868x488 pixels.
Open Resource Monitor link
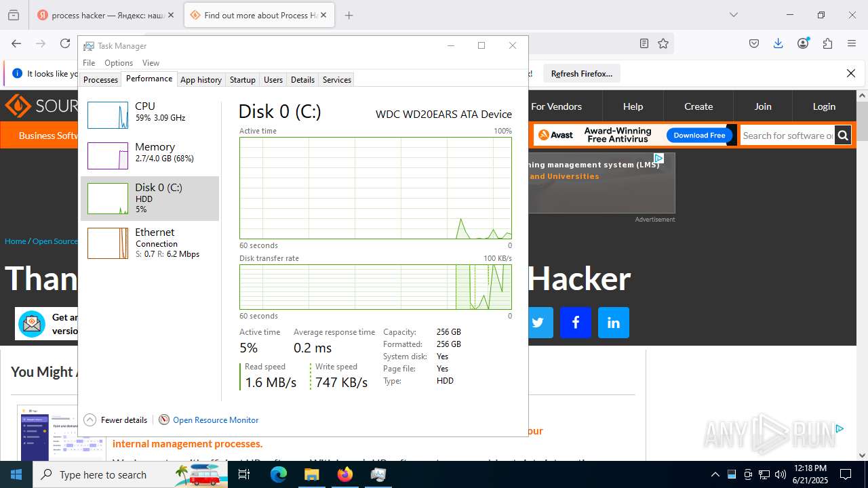(216, 420)
